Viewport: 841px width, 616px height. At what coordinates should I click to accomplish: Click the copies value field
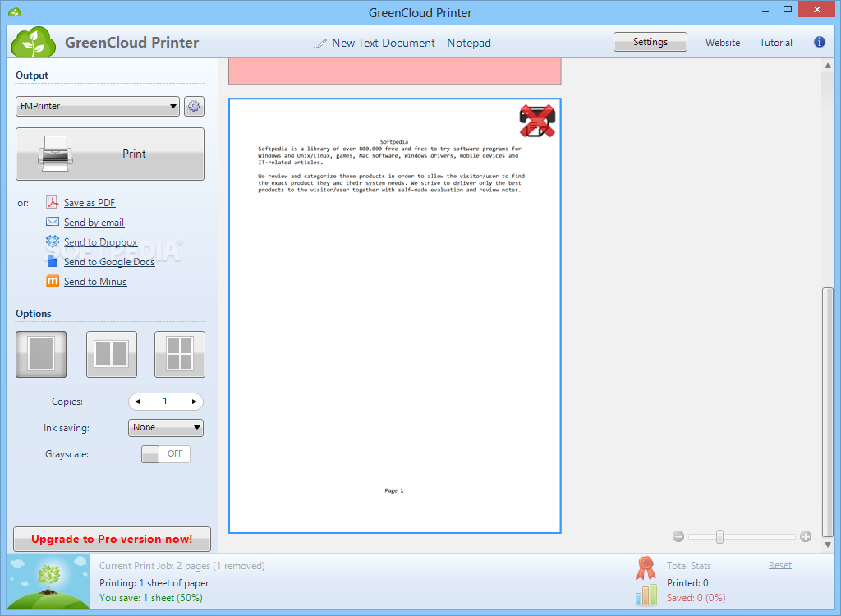pos(165,402)
